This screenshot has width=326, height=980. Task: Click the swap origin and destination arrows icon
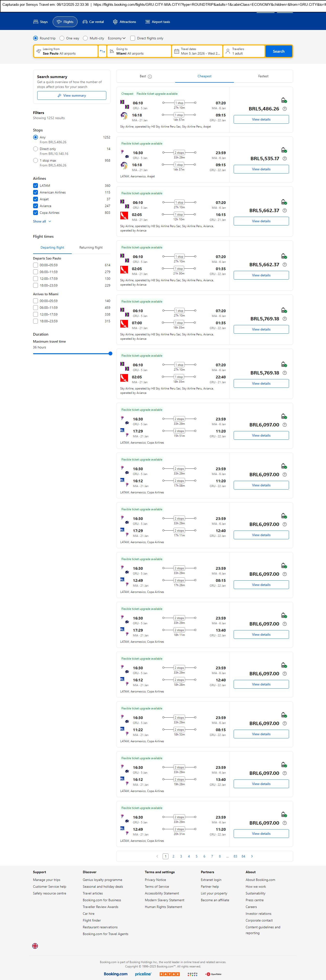point(102,51)
